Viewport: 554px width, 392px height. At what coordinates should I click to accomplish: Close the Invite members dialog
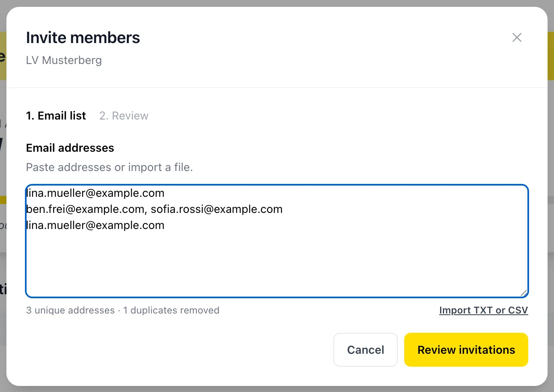pyautogui.click(x=517, y=37)
